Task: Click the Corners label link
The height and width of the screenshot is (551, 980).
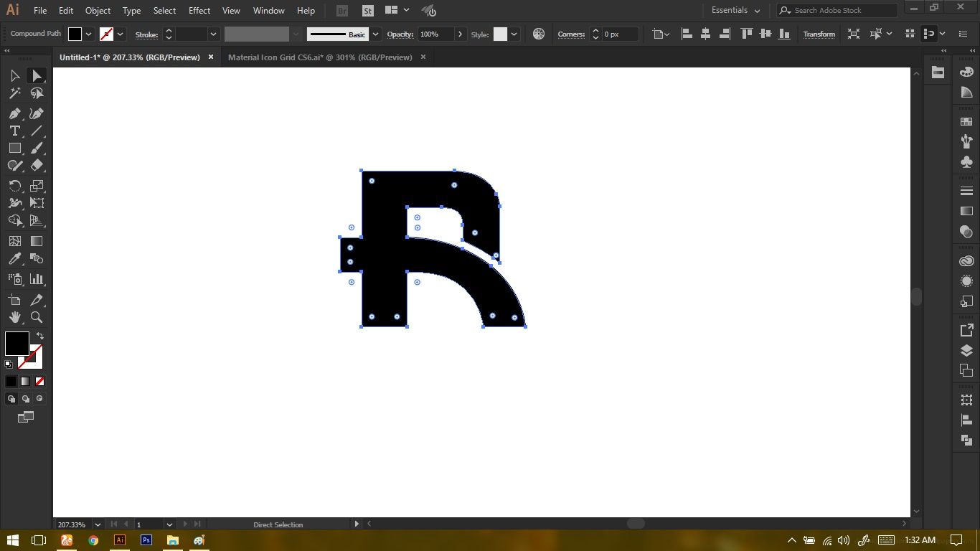Action: (x=571, y=34)
